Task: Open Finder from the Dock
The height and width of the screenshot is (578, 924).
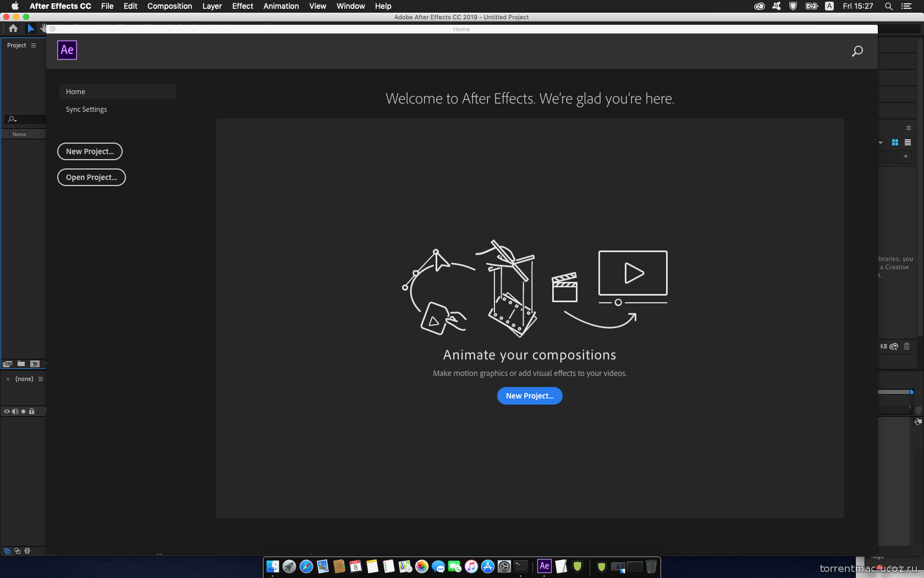Action: (273, 566)
